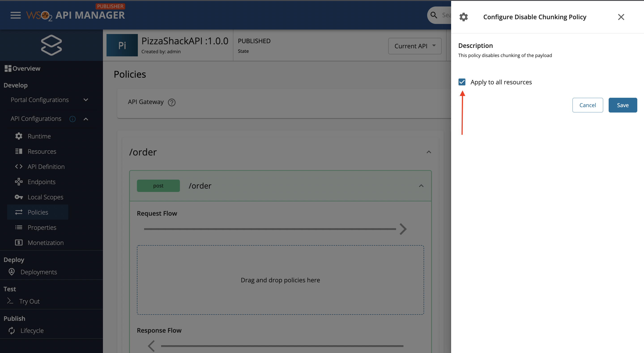Click 'Created by: admin' text

click(x=161, y=51)
